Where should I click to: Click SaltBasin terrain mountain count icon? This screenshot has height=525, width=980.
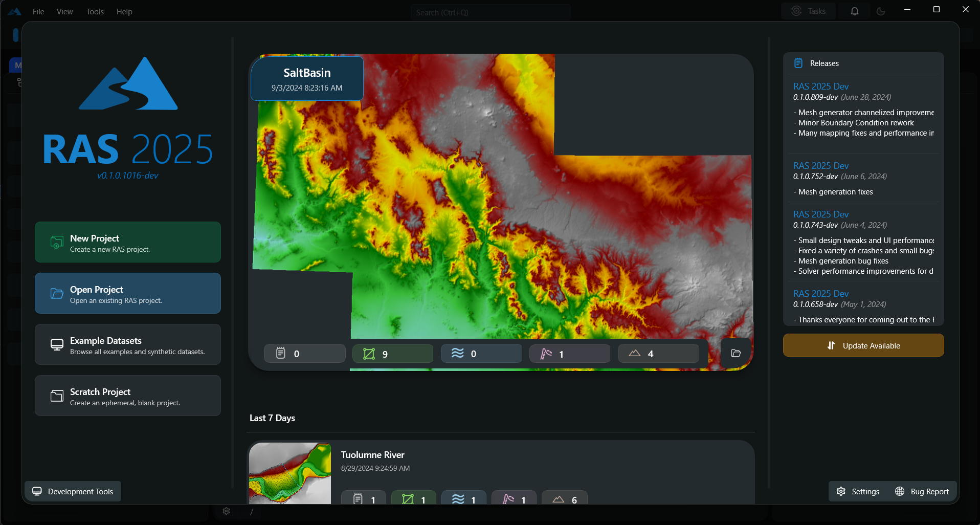[x=634, y=354]
